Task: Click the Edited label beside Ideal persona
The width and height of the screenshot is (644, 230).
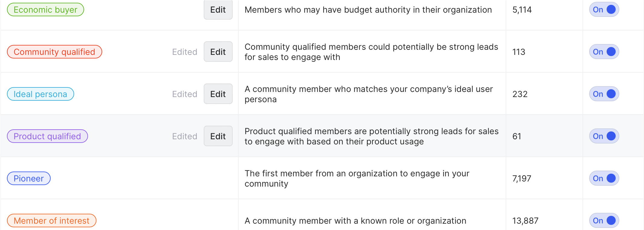Action: click(x=184, y=94)
